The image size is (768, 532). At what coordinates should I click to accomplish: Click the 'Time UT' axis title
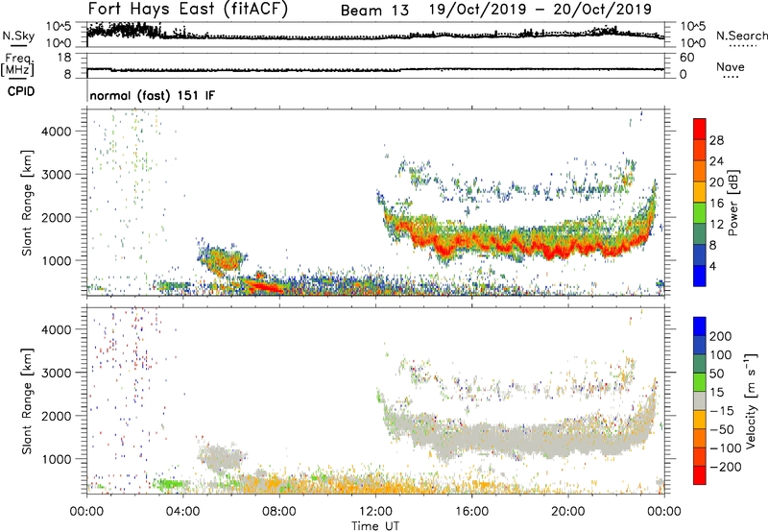coord(375,526)
